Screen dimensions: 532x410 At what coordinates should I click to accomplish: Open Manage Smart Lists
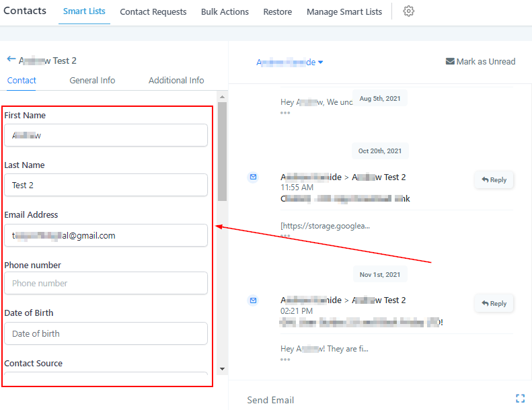coord(344,12)
